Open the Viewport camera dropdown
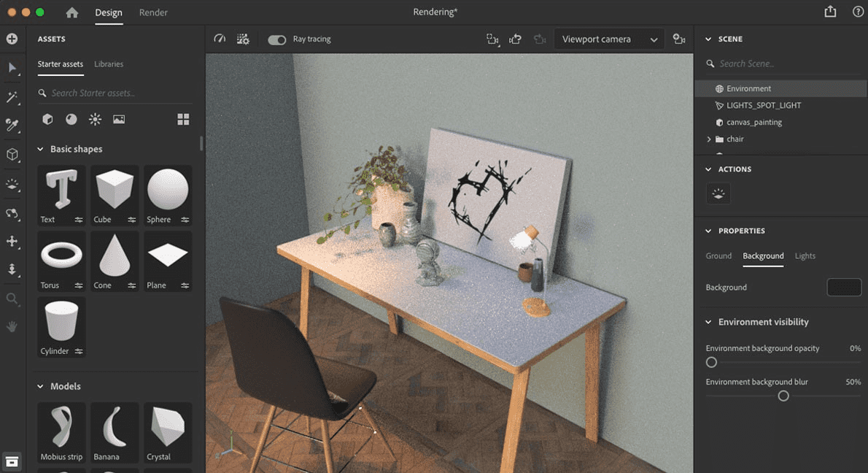 coord(609,39)
